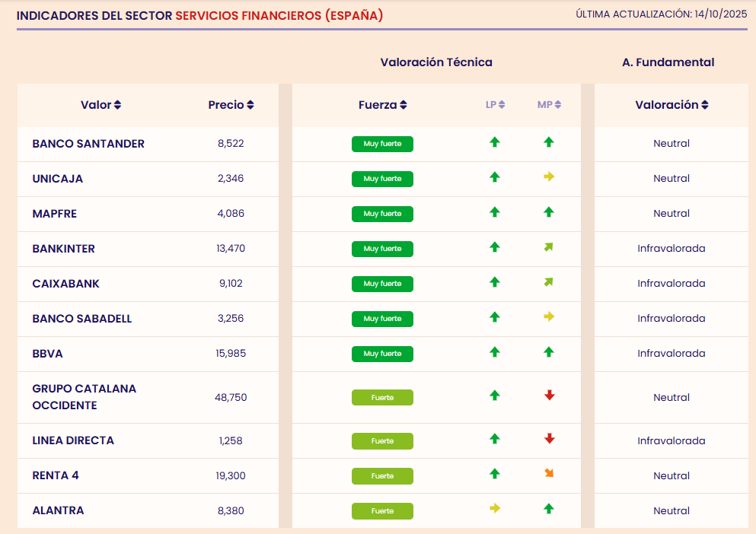Click Banco Santander MP green up arrow
This screenshot has width=756, height=534.
549,142
